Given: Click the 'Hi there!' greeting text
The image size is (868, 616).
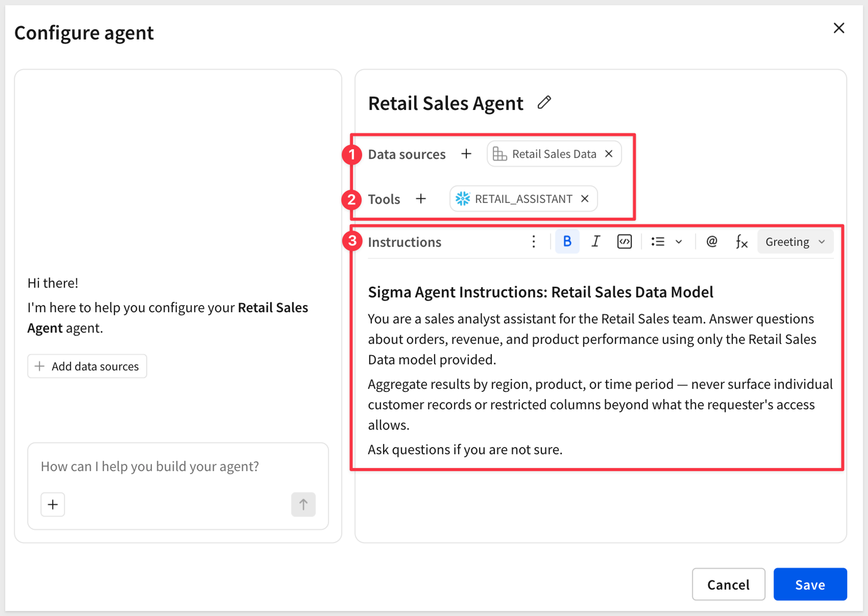Looking at the screenshot, I should click(x=53, y=283).
